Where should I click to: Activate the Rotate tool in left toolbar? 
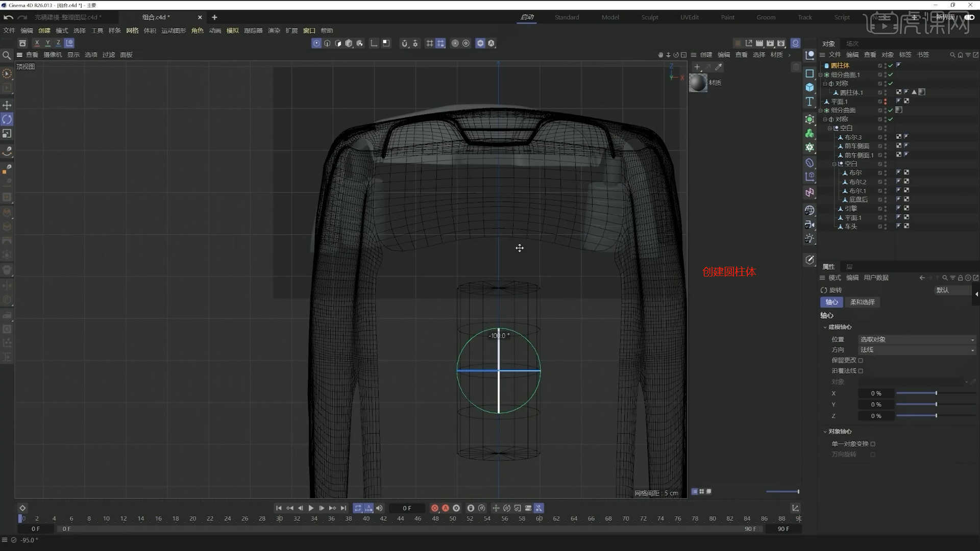click(x=7, y=119)
